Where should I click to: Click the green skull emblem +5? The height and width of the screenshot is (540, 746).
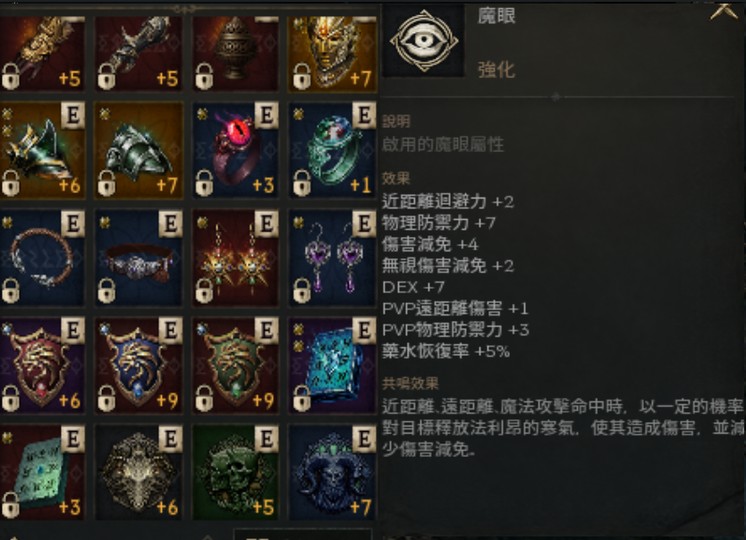pyautogui.click(x=236, y=472)
